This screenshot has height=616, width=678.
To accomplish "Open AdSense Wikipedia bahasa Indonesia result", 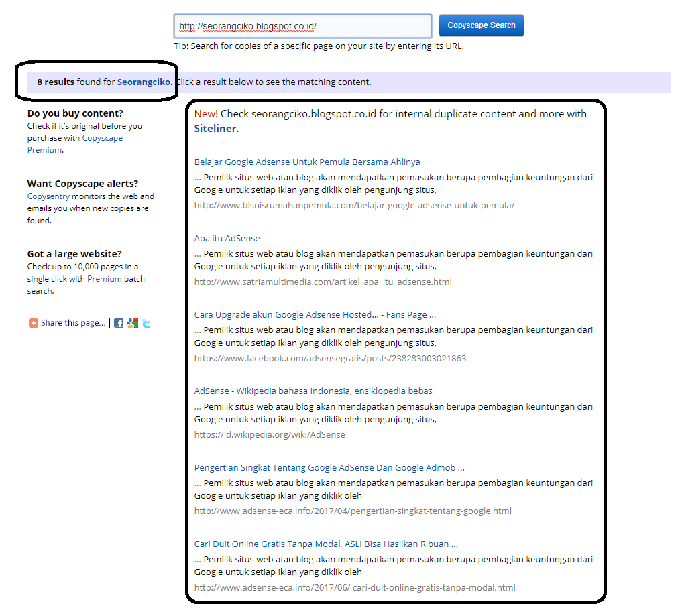I will point(313,391).
